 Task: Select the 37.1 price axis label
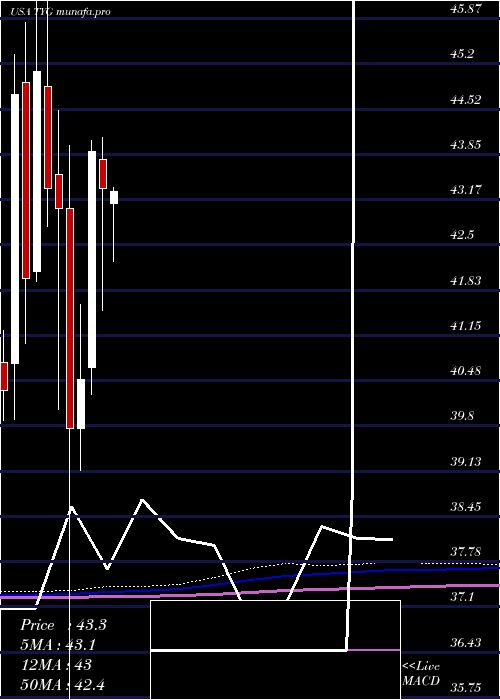pyautogui.click(x=462, y=597)
